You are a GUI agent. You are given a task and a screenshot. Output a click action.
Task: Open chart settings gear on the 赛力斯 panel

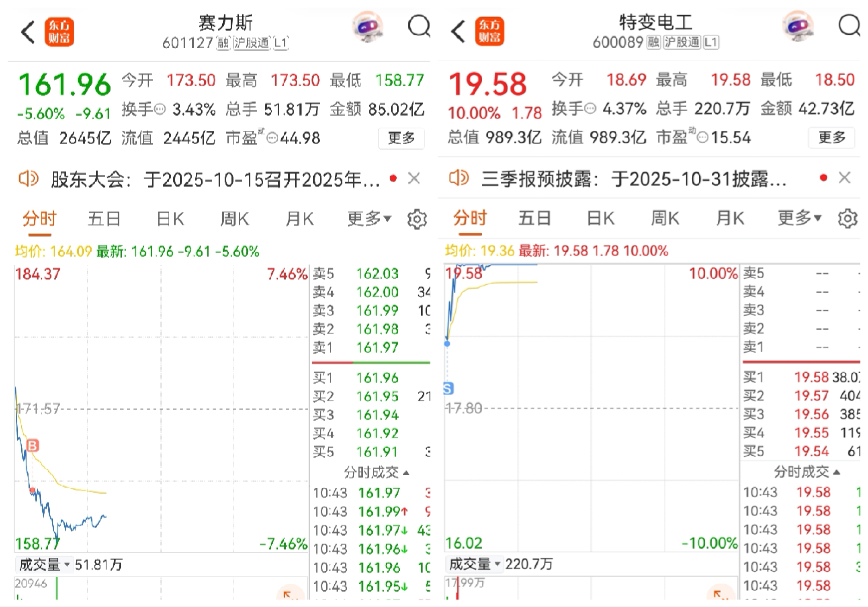point(417,219)
